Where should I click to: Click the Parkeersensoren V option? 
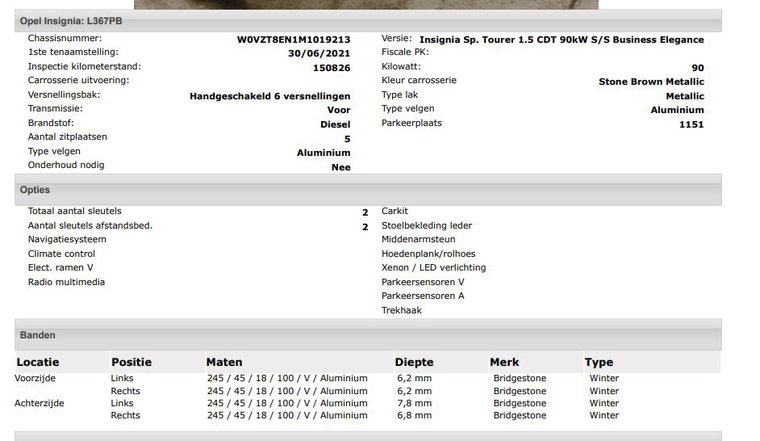pos(423,282)
